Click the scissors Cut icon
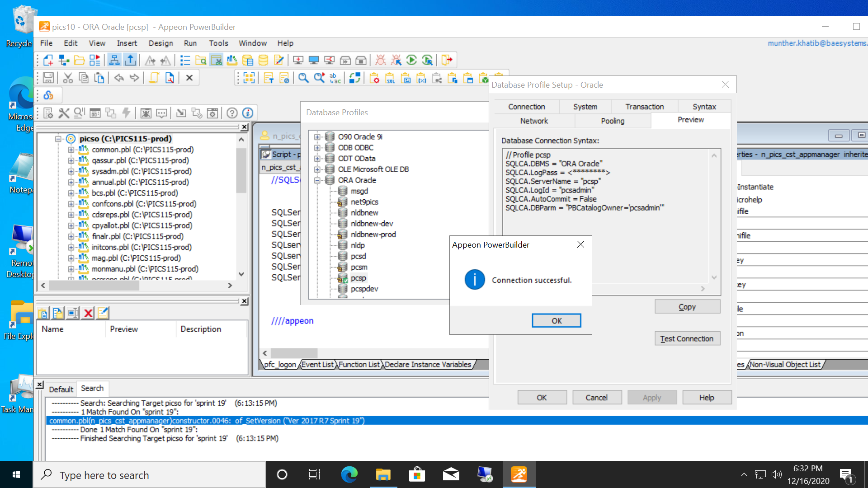 click(68, 78)
